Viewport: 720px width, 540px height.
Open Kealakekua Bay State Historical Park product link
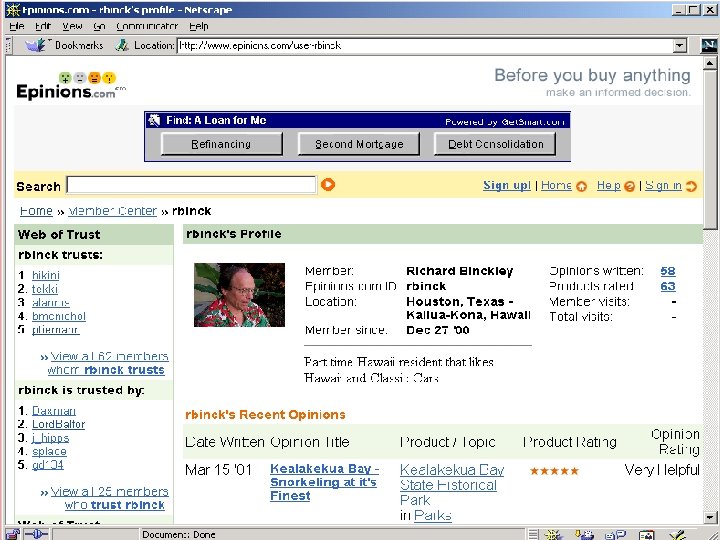(x=452, y=485)
